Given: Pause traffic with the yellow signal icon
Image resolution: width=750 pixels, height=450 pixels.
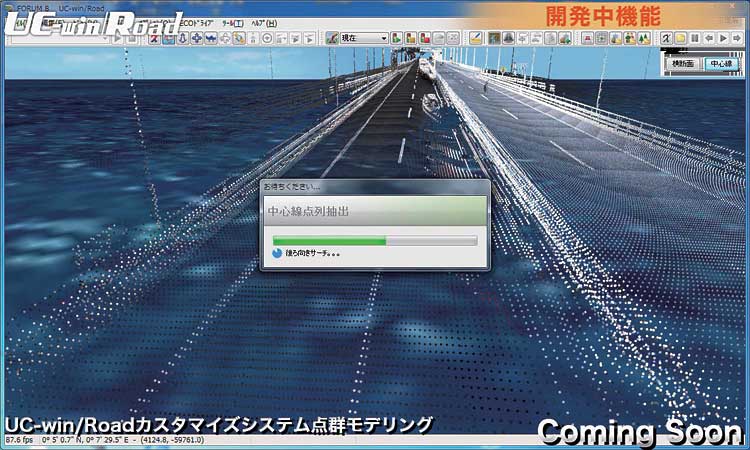Looking at the screenshot, I should (x=410, y=38).
